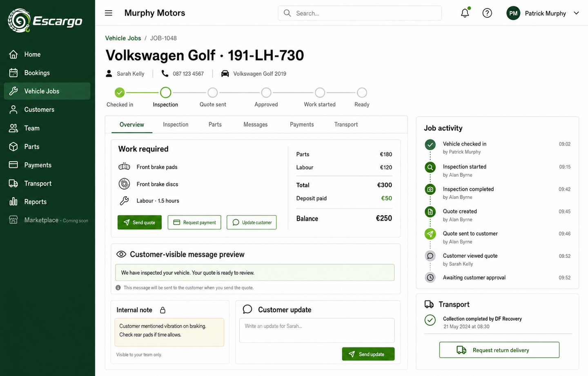Image resolution: width=588 pixels, height=376 pixels.
Task: Switch to the Transport tab
Action: click(346, 125)
